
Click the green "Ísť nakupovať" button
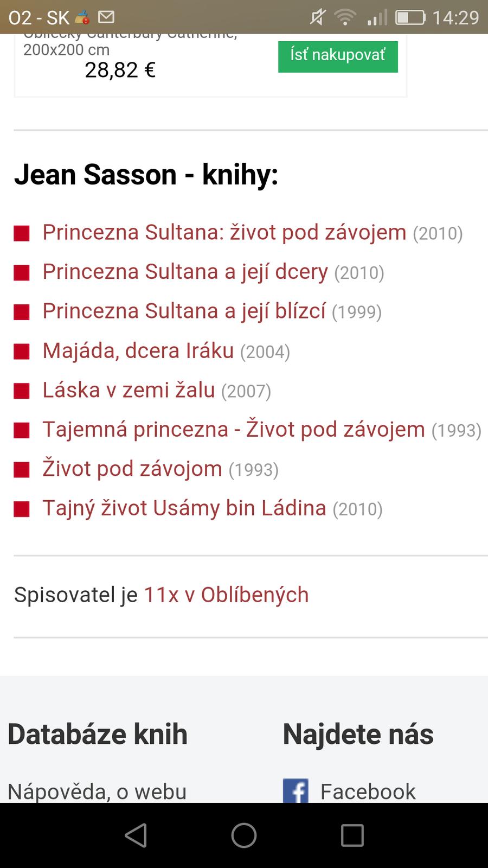[338, 56]
